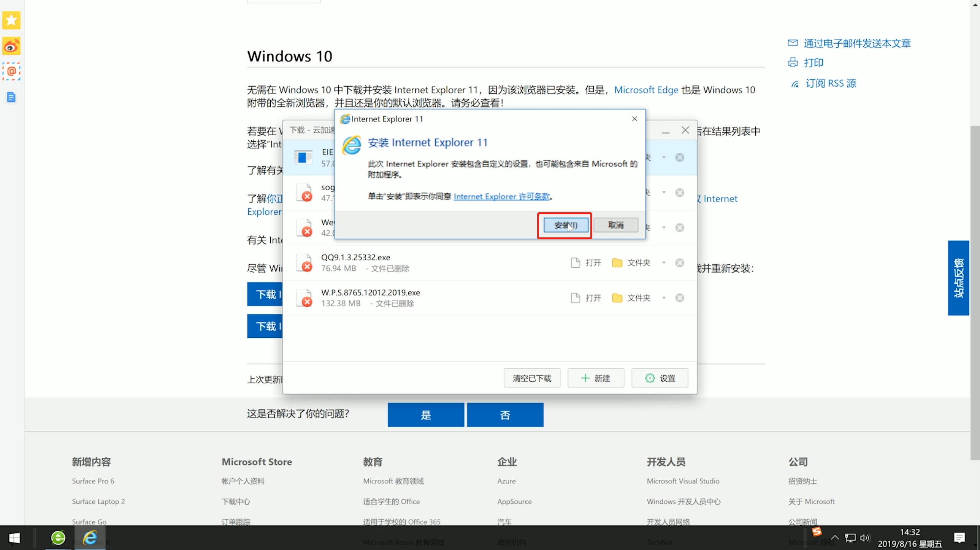This screenshot has height=550, width=980.
Task: Open Azure footer link
Action: (506, 481)
